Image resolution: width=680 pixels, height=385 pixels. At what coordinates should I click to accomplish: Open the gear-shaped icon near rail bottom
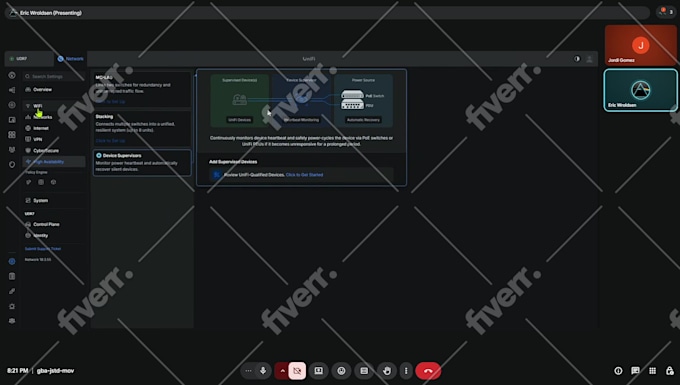[12, 306]
